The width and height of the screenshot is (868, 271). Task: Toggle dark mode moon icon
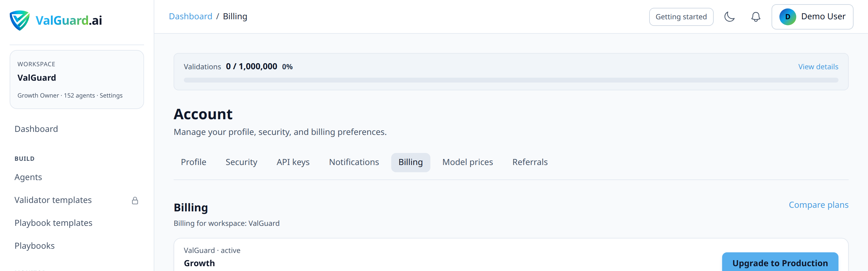point(729,17)
